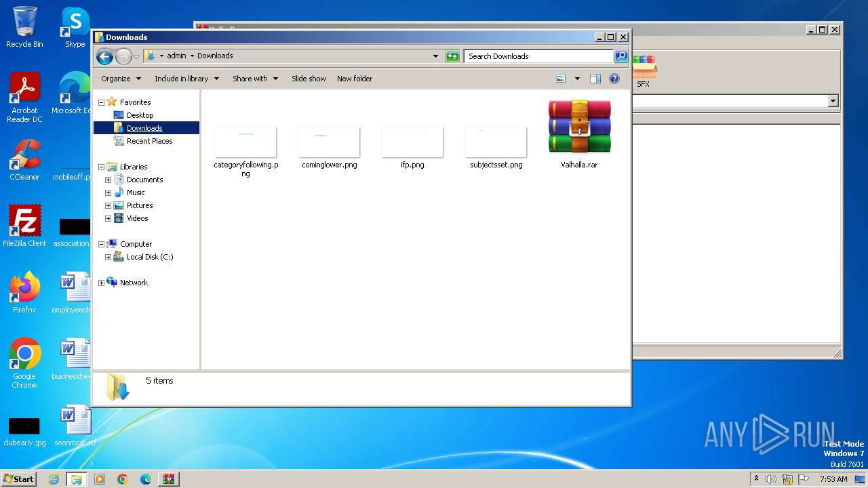Open Action Center flag tray icon
The image size is (868, 488).
point(805,479)
